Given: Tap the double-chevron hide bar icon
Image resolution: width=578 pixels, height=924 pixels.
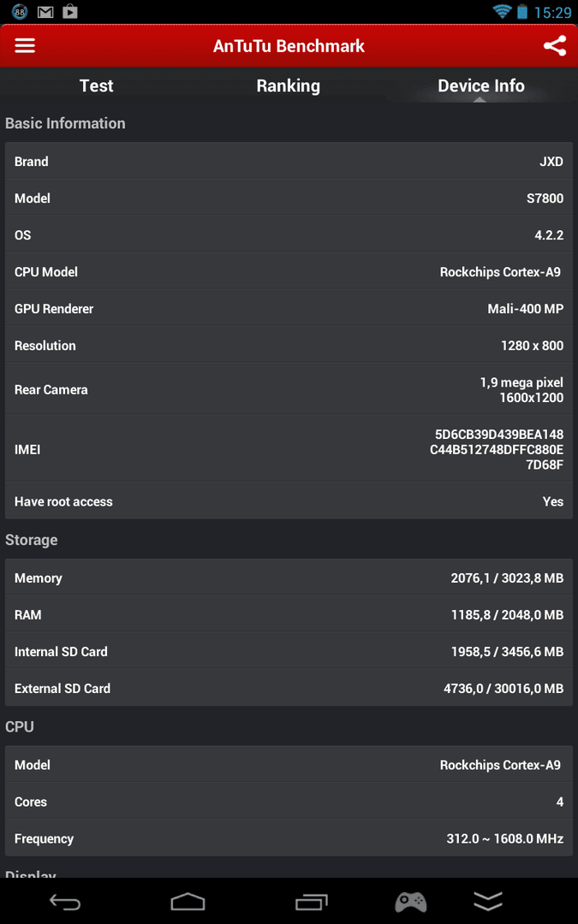Looking at the screenshot, I should pos(488,902).
